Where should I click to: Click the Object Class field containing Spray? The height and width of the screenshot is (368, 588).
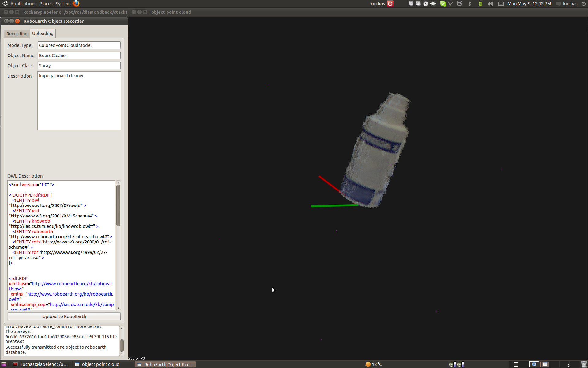(x=79, y=66)
